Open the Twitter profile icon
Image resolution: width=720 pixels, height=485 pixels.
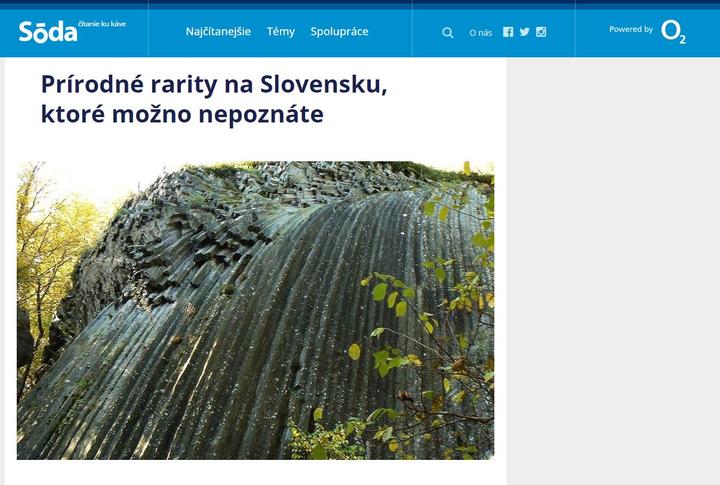(524, 32)
